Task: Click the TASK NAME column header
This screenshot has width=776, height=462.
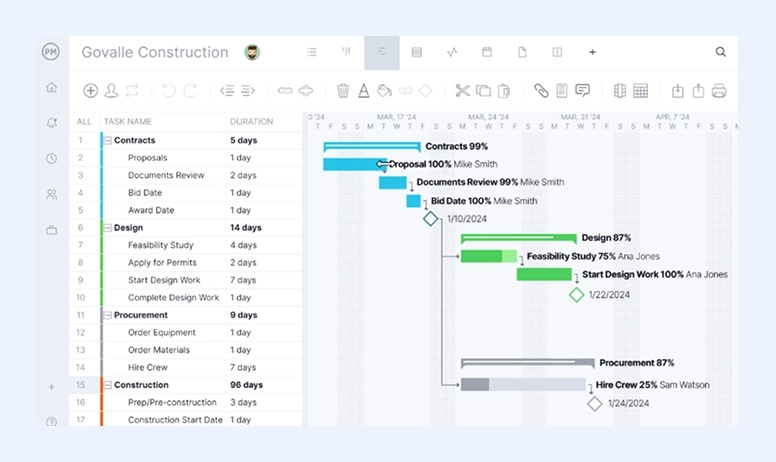Action: [128, 122]
